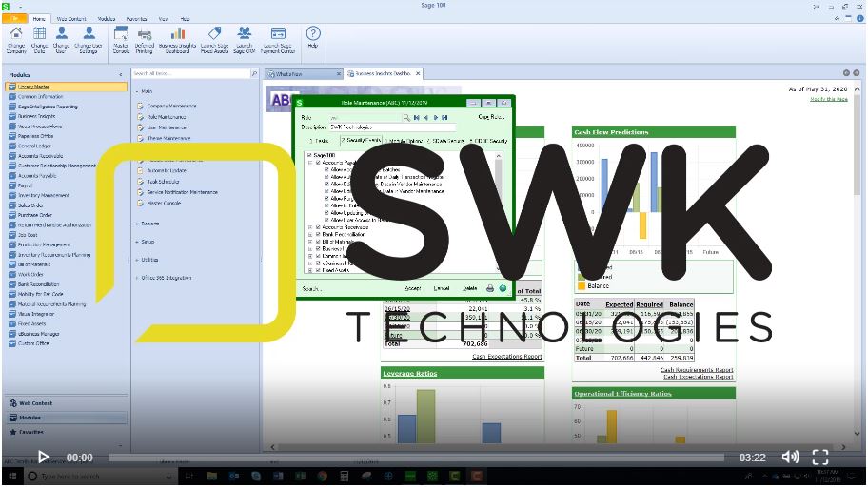
Task: Open the Modules ribbon tab
Action: (107, 19)
